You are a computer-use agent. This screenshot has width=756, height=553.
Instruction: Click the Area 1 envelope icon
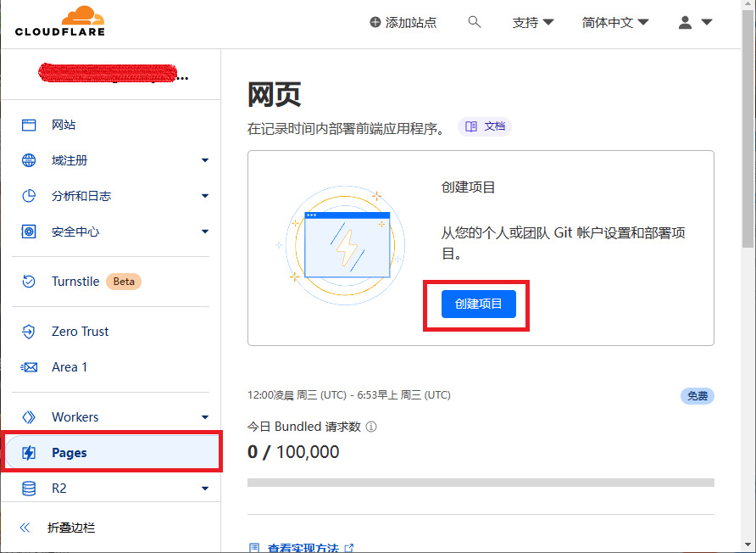[x=29, y=367]
